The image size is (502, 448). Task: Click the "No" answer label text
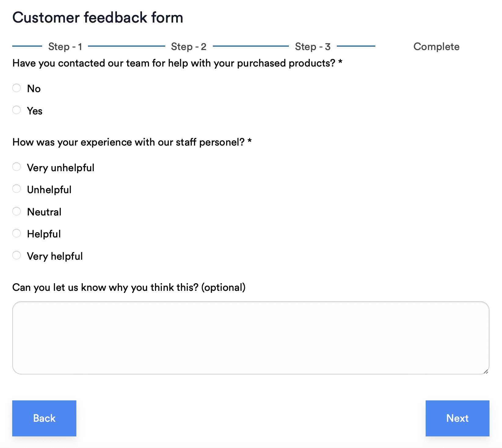tap(34, 89)
